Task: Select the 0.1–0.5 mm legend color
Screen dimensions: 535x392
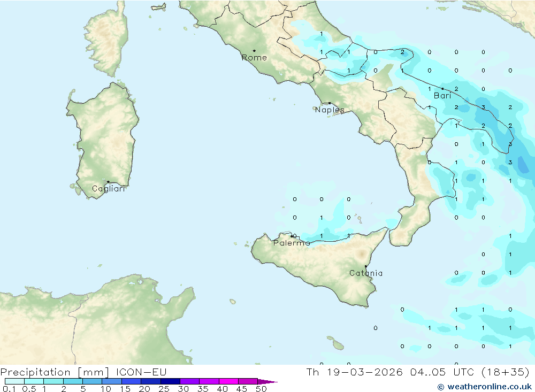Action: click(x=14, y=381)
